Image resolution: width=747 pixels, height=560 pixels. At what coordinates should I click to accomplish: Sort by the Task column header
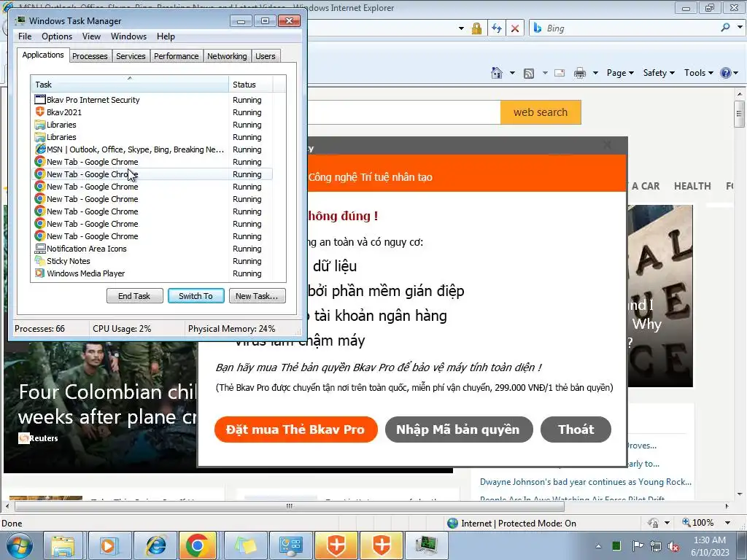coord(130,85)
